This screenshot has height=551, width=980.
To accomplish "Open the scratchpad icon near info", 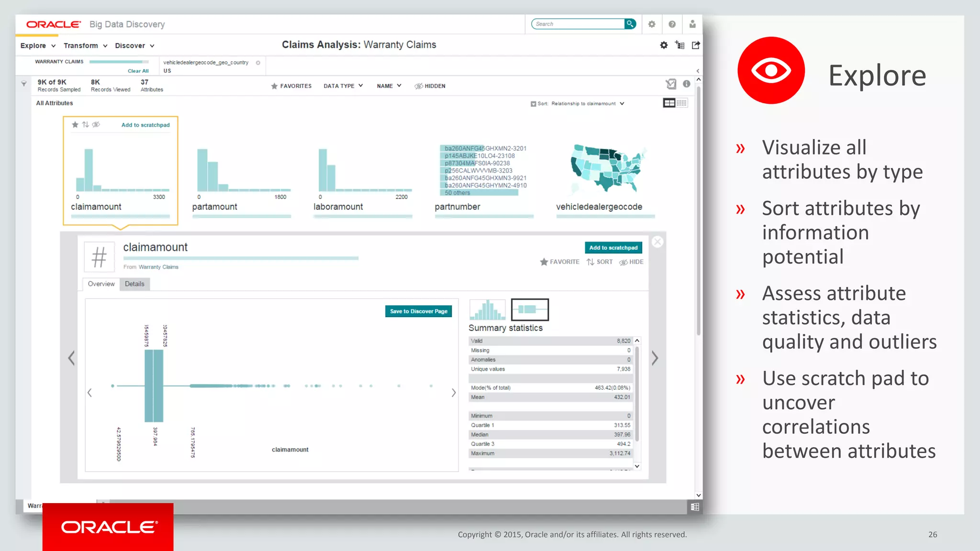I will pyautogui.click(x=671, y=84).
